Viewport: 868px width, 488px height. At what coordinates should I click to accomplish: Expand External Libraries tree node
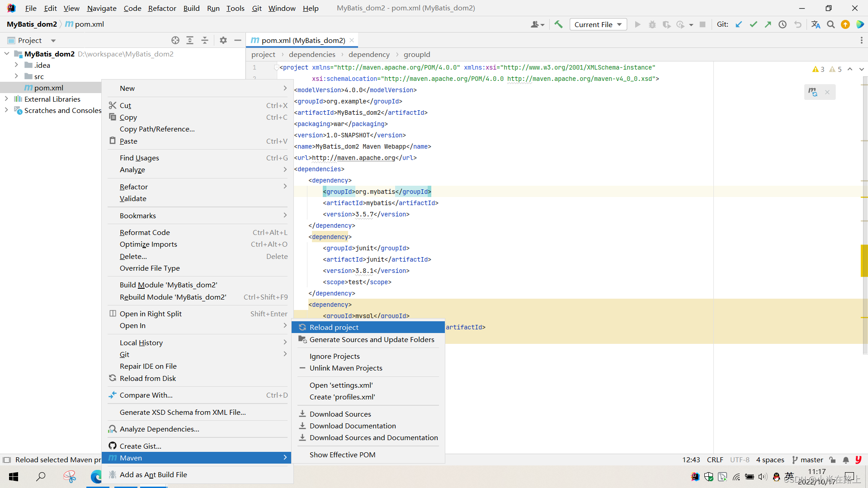6,99
